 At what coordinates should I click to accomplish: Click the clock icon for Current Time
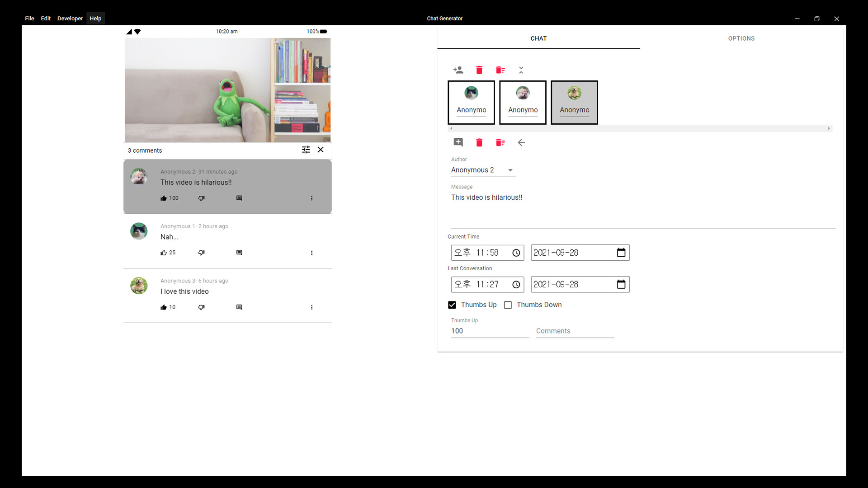click(516, 253)
